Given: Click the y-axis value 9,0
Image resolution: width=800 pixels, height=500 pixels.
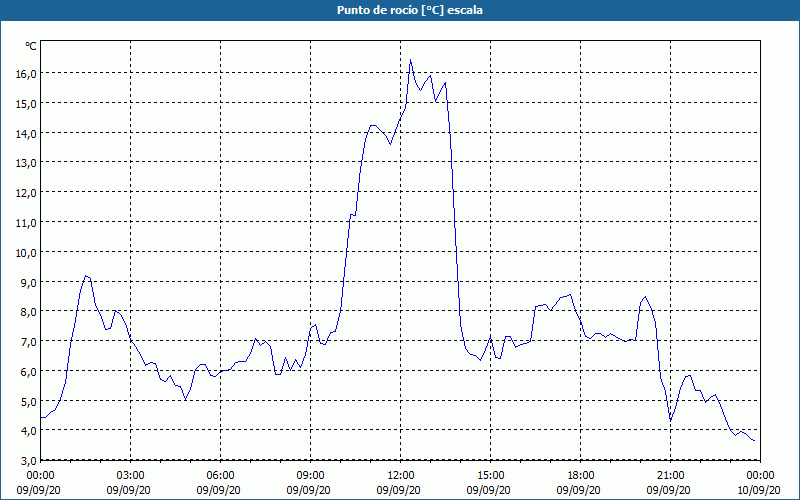Looking at the screenshot, I should click(29, 282).
